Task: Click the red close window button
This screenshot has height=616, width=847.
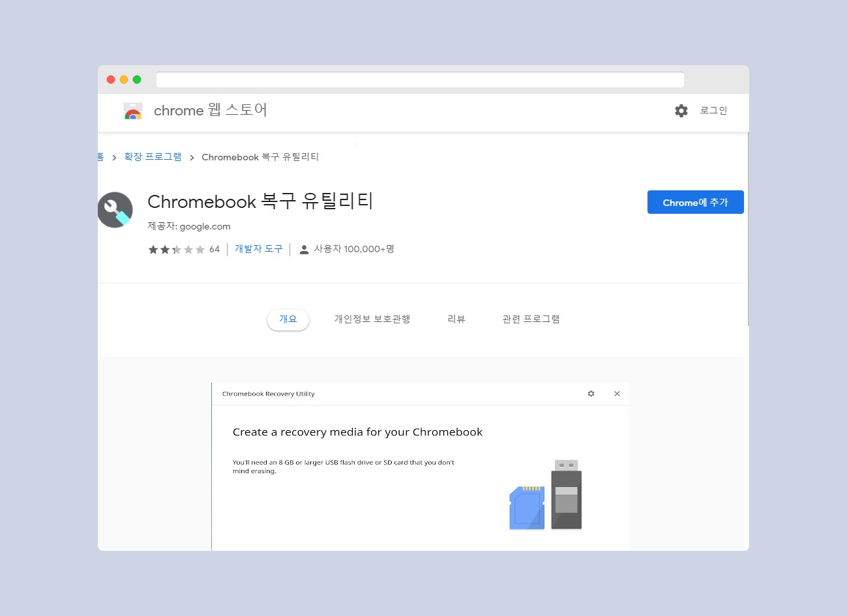Action: [x=111, y=80]
